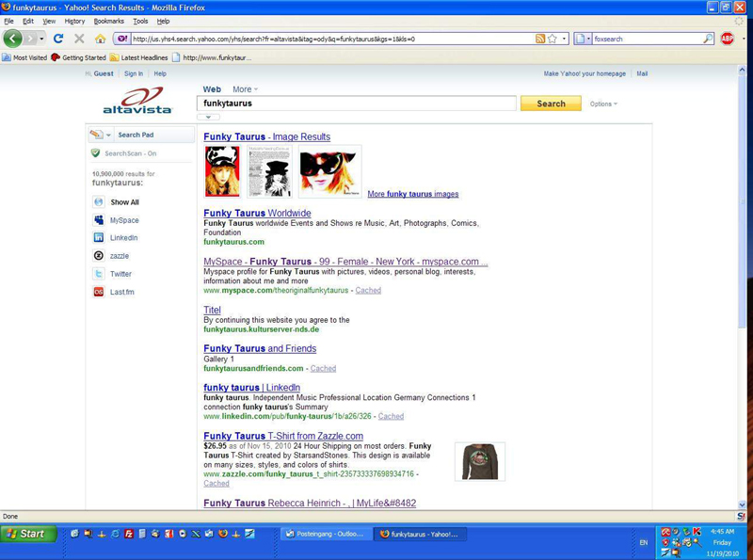
Task: Bookmark this page with the star icon
Action: coord(553,39)
